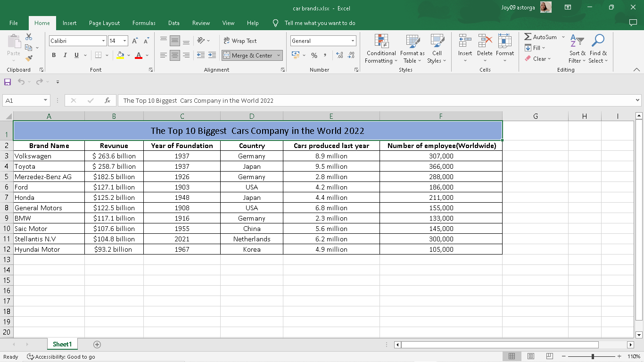Apply Percent Style number format
This screenshot has height=362, width=644.
314,55
